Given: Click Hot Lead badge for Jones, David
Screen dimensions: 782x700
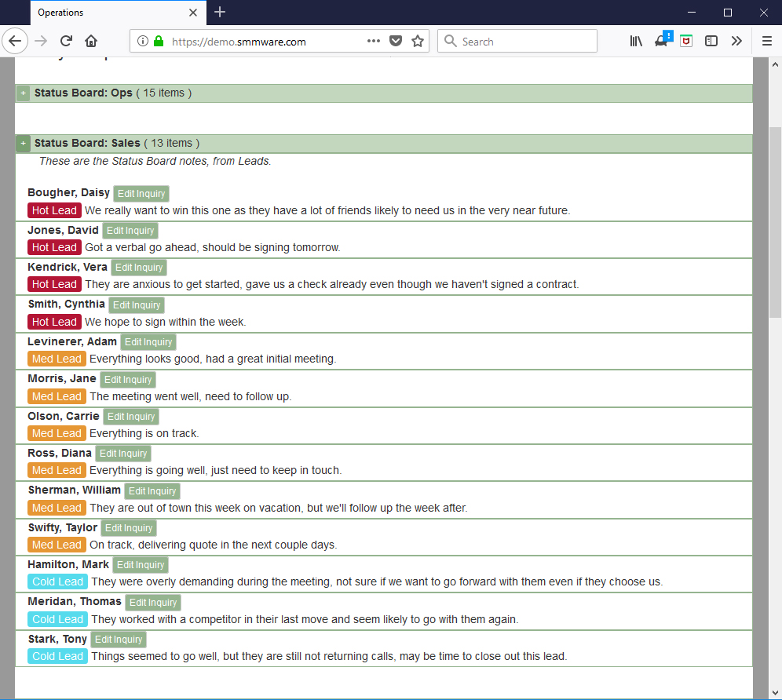Looking at the screenshot, I should tap(54, 247).
